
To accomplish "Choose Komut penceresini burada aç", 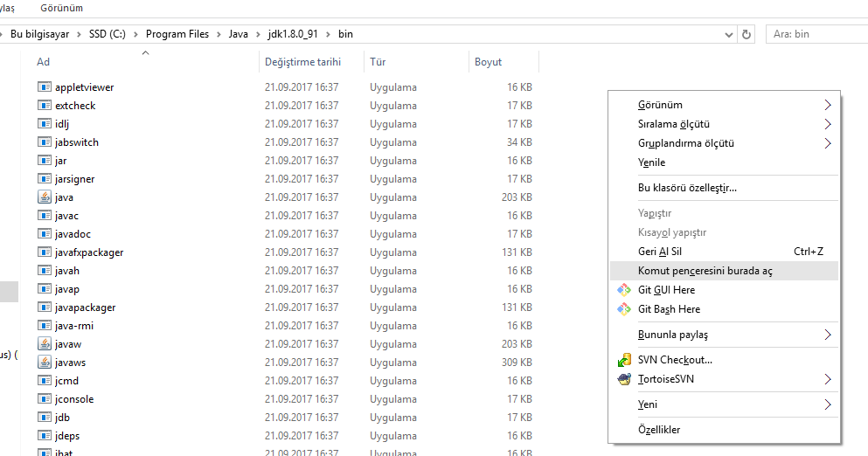I will point(705,271).
